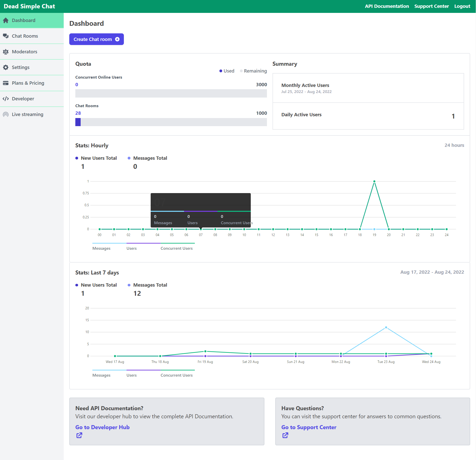Toggle Users series in the hourly chart legend

[x=131, y=248]
